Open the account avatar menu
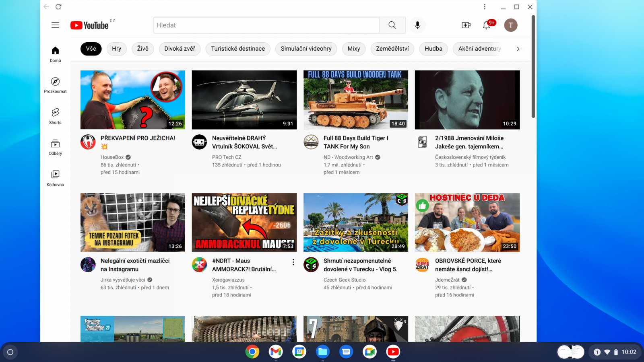This screenshot has height=362, width=644. point(511,25)
